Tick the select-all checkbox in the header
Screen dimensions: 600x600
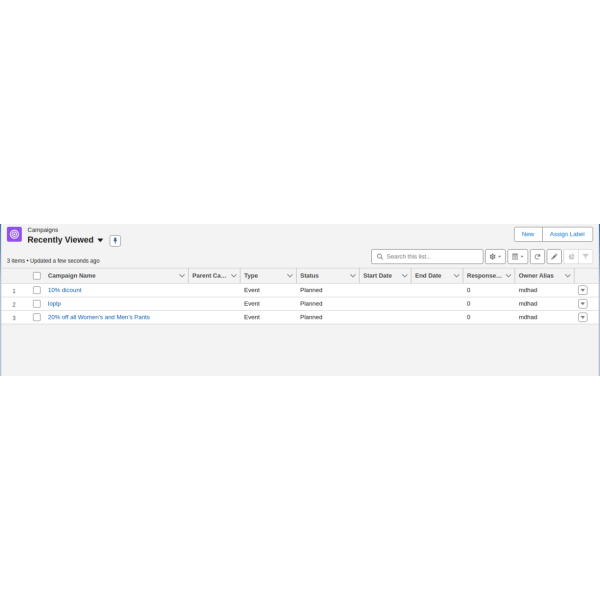coord(37,276)
